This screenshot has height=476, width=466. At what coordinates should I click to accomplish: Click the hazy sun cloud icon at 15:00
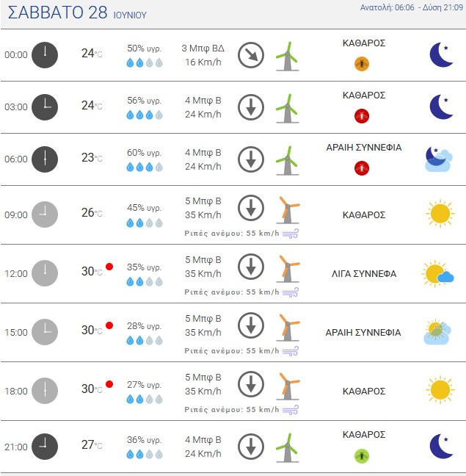[437, 332]
